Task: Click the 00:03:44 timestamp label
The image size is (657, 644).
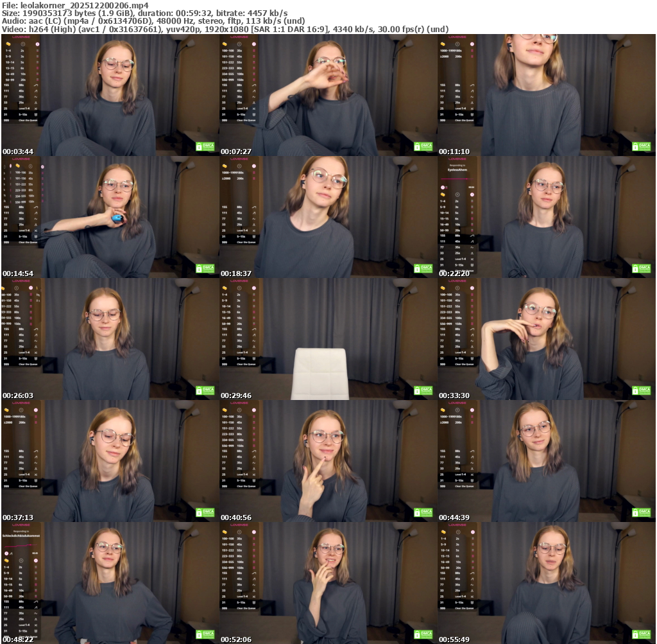Action: coord(18,152)
